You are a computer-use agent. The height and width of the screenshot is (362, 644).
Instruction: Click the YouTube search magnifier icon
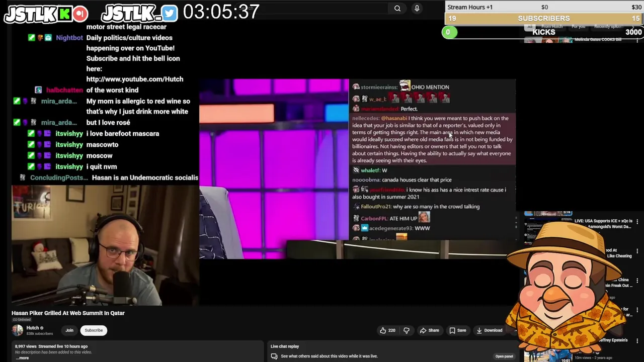click(x=397, y=8)
